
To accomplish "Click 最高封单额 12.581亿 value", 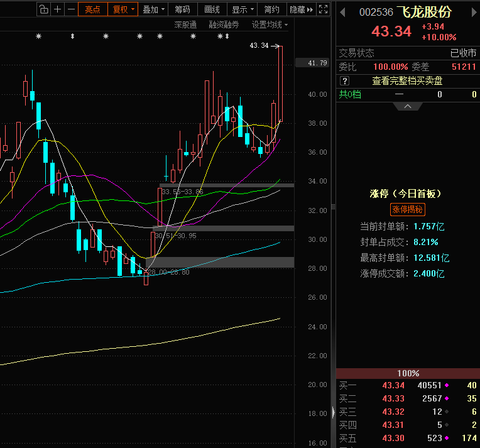I will click(432, 258).
